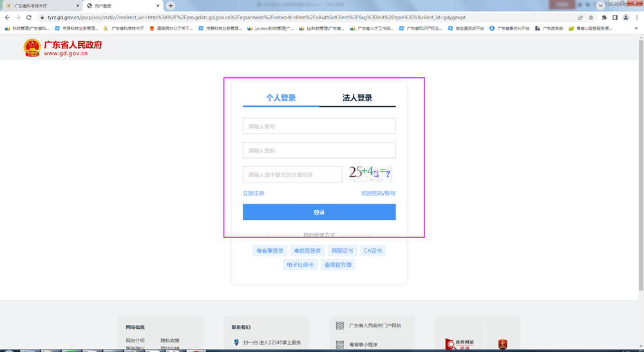
Task: Focus the 请输入账号 account field
Action: (x=319, y=126)
